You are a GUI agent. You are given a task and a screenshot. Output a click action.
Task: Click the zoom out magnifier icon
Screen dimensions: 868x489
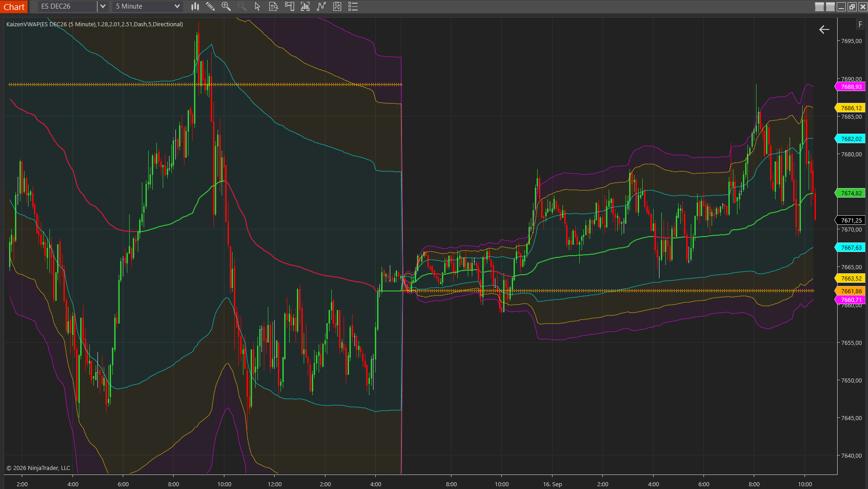(242, 6)
